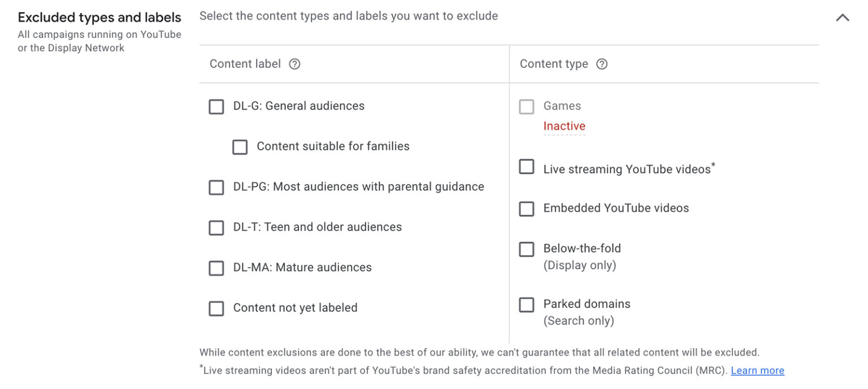
Task: Open the Content type help icon
Action: click(x=602, y=64)
